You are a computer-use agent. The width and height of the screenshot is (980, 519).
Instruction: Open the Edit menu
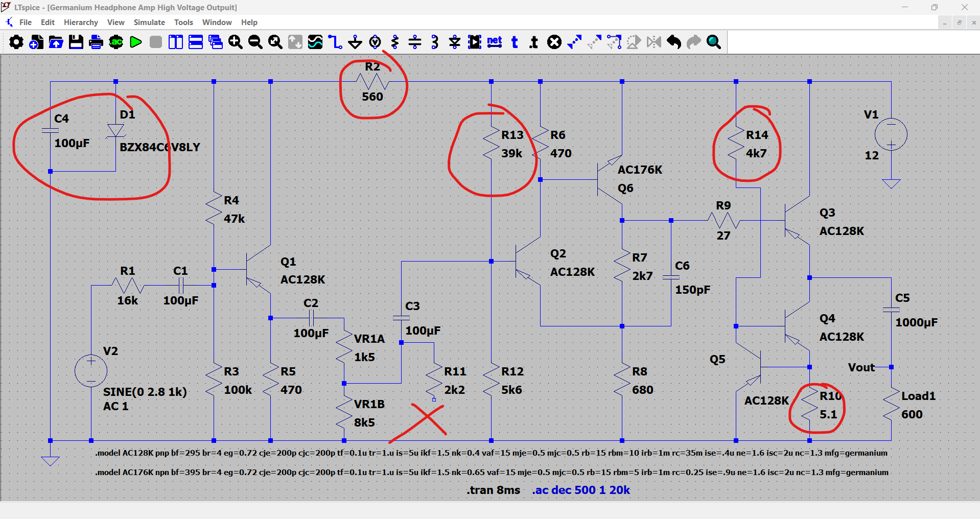pos(48,22)
